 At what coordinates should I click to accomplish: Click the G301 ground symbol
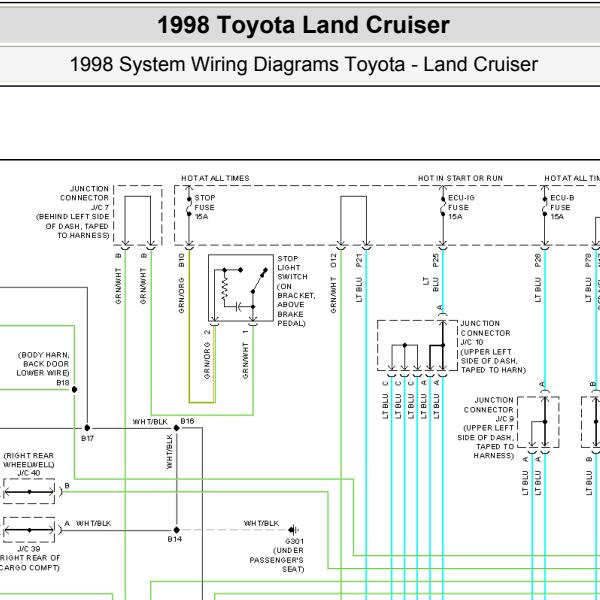coord(293,530)
